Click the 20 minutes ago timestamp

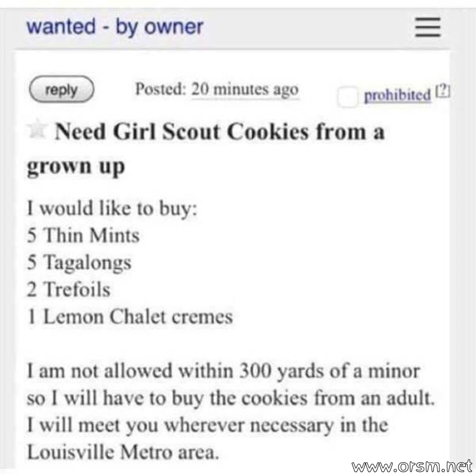245,90
